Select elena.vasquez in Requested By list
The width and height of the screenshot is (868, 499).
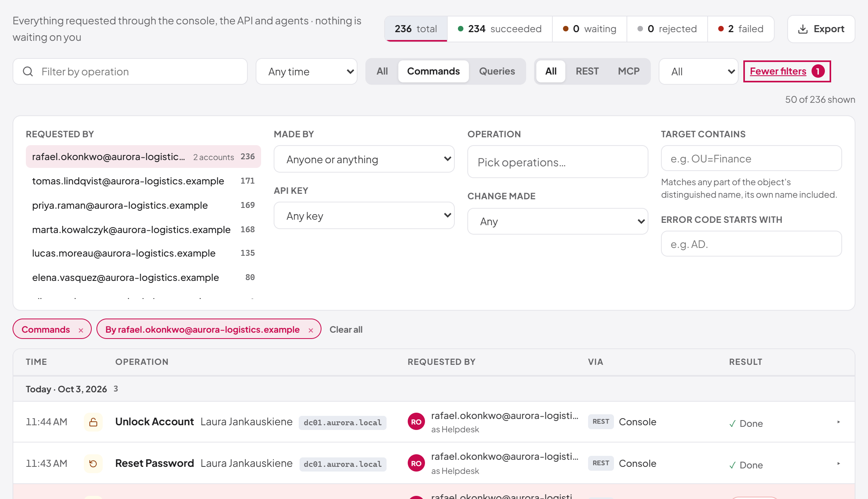point(143,277)
